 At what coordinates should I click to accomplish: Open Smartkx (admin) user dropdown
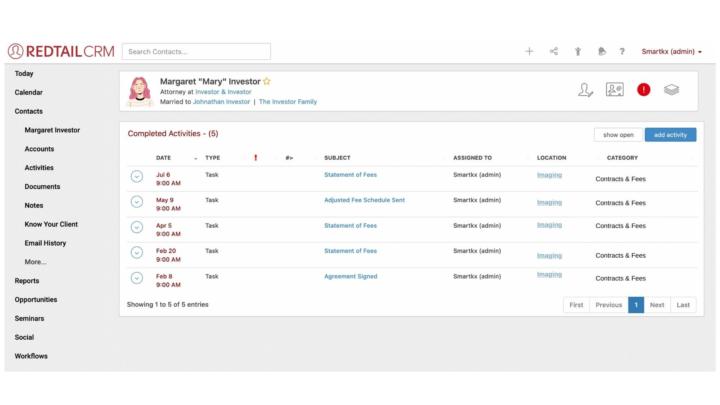pos(671,51)
